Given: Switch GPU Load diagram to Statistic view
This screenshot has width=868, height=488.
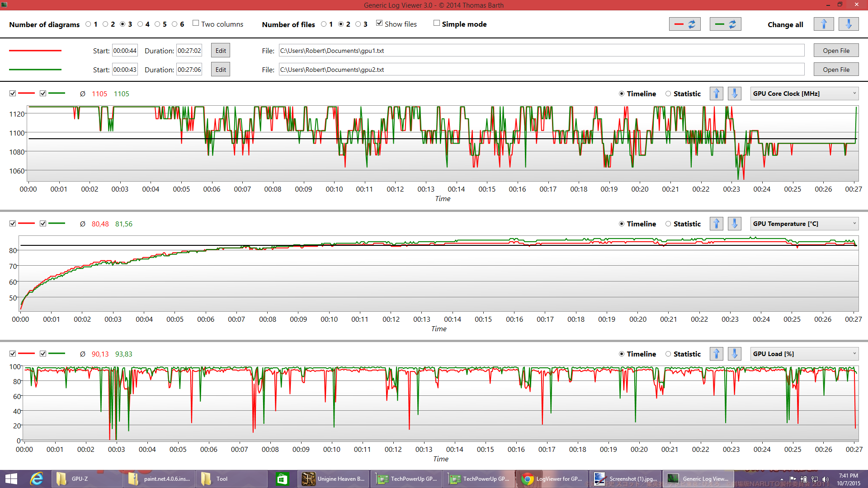Looking at the screenshot, I should 668,354.
